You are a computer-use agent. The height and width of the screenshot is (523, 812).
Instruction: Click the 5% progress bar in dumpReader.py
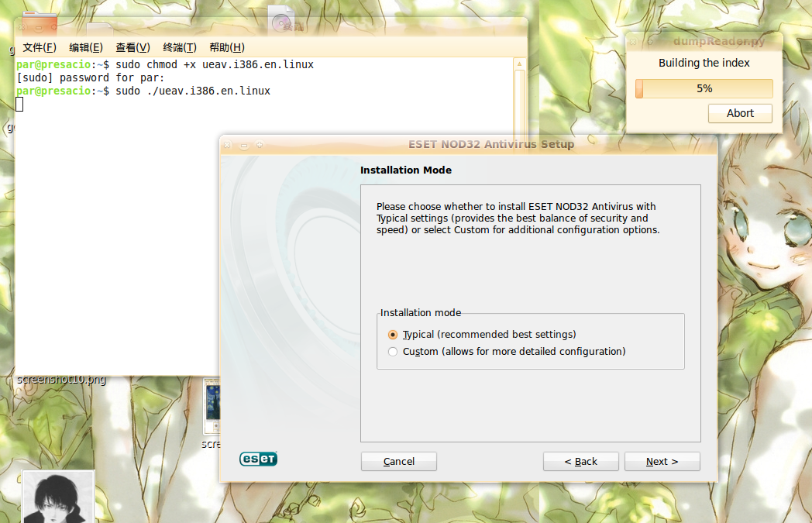click(704, 88)
